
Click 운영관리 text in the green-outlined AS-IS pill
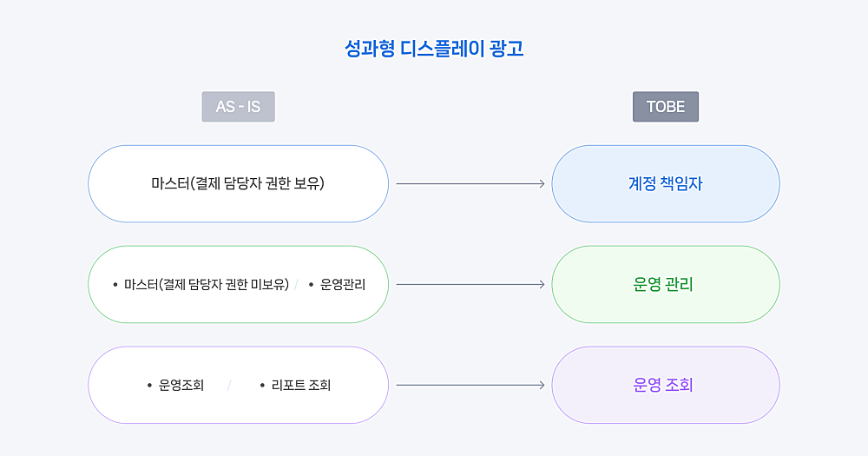[x=343, y=285]
